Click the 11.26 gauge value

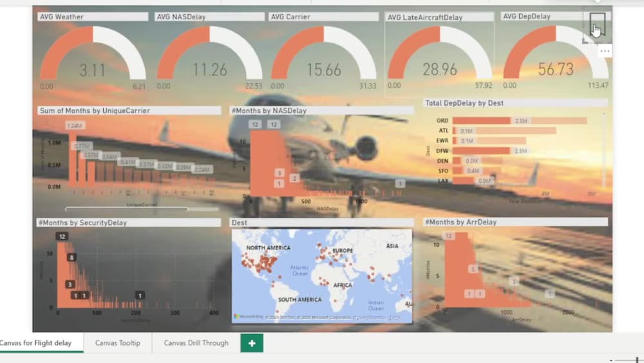[x=209, y=70]
